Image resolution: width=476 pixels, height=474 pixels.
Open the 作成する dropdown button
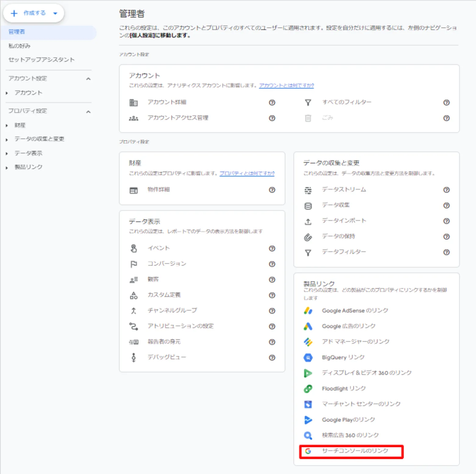(34, 13)
